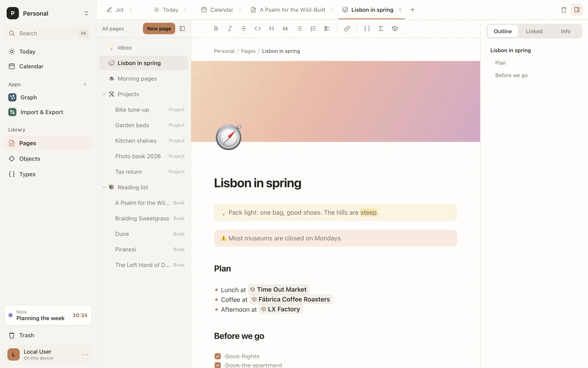Collapse the Projects group
This screenshot has width=588, height=368.
[x=104, y=94]
